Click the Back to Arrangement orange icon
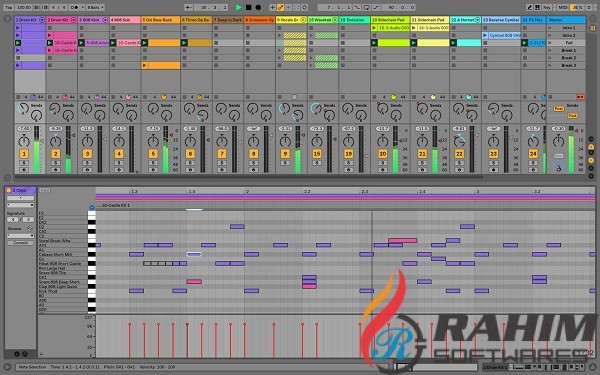 (580, 97)
